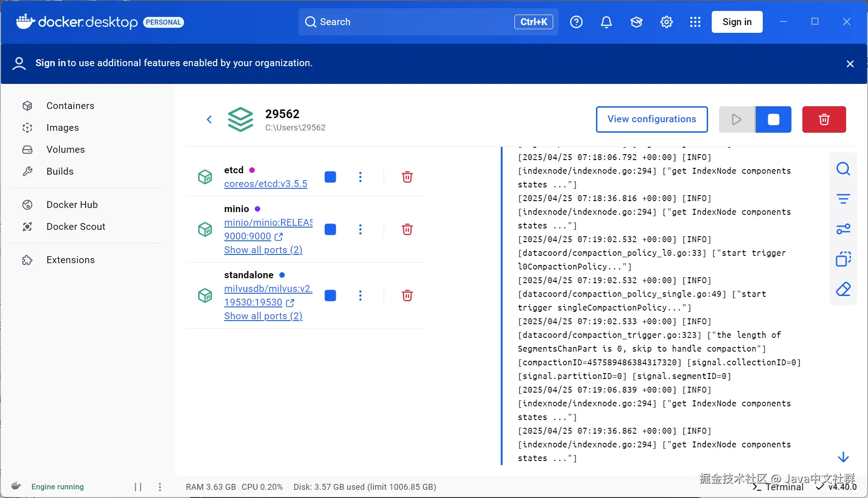Screen dimensions: 868x498
Task: Open the Learning Center graduation cap icon
Action: [x=637, y=22]
